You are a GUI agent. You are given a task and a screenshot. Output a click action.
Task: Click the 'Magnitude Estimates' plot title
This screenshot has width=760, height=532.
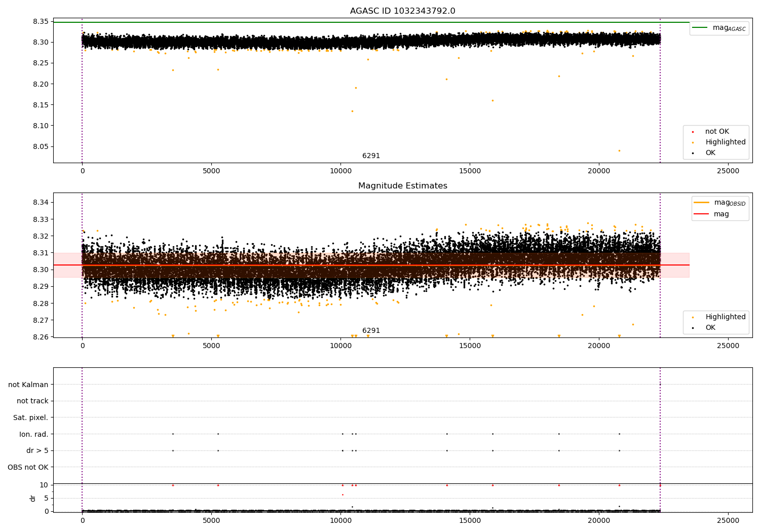point(402,186)
